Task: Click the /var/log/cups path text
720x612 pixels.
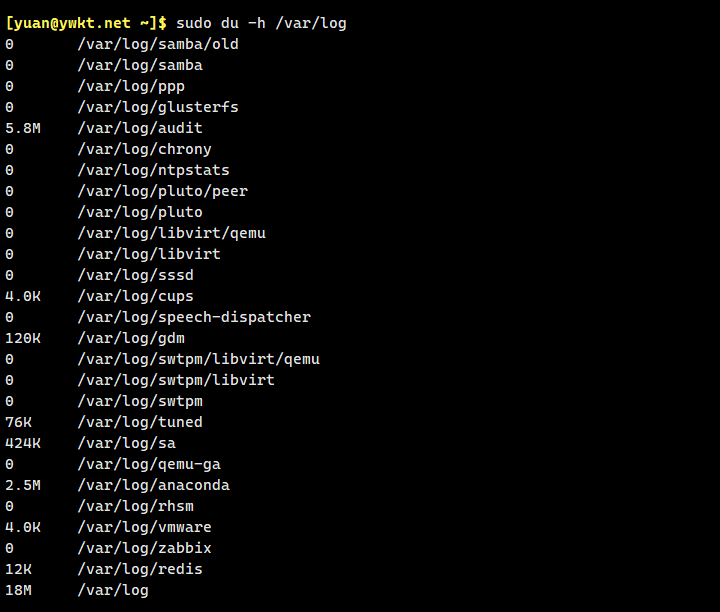Action: click(135, 296)
